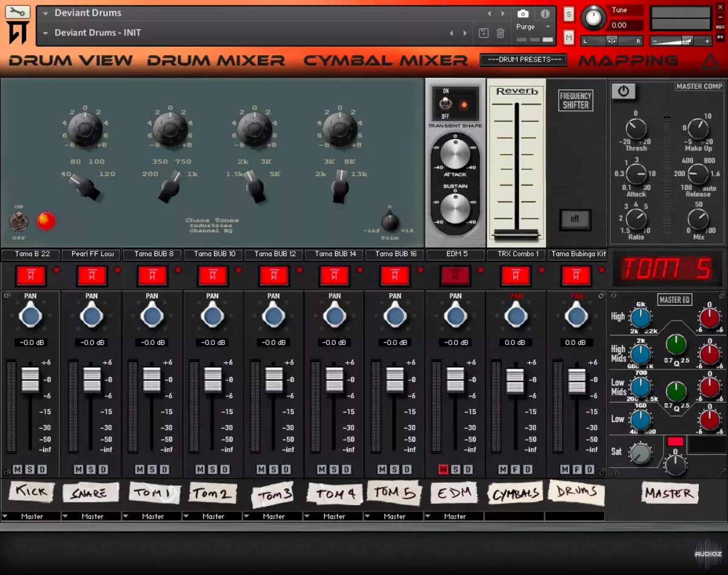
Task: Click the red Kick channel logo button
Action: (31, 276)
